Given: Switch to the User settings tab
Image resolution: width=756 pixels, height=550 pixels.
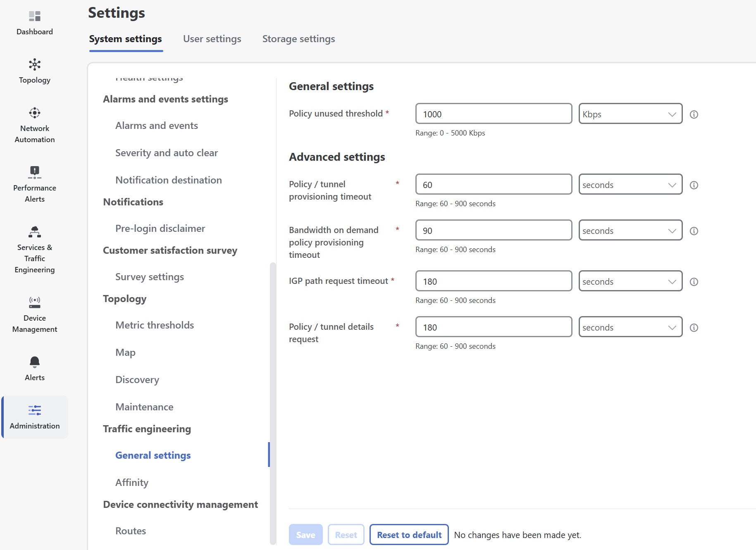Looking at the screenshot, I should coord(212,38).
